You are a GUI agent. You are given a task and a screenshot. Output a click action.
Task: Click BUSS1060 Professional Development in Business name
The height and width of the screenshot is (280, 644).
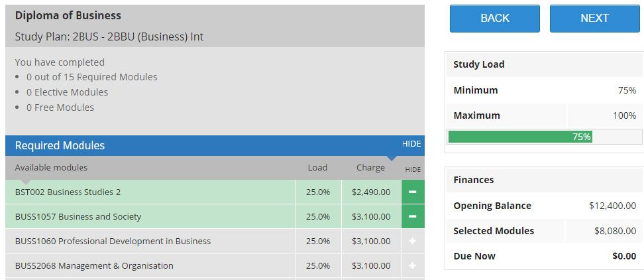tap(113, 241)
